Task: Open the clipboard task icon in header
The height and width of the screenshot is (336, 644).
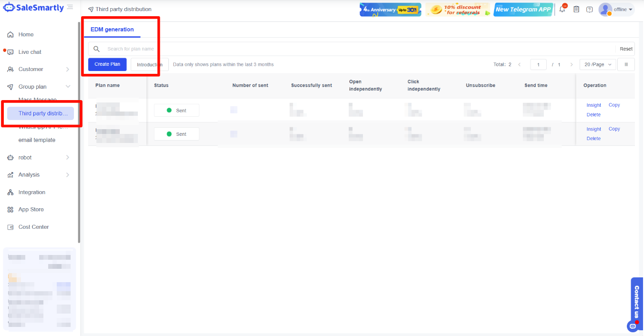Action: 576,9
